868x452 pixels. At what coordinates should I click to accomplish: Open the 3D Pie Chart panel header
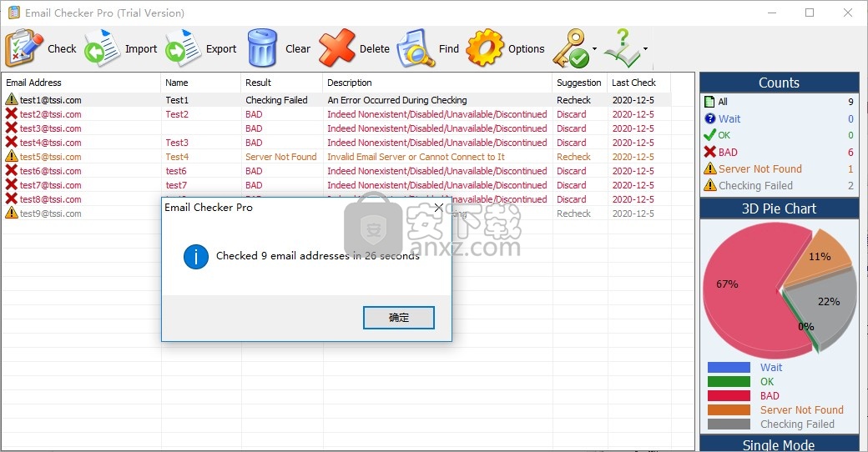click(779, 208)
